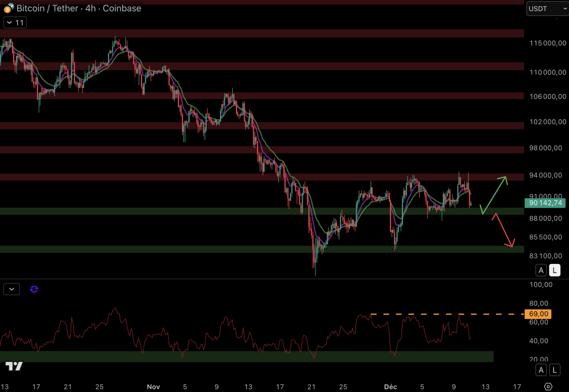Click the purple refresh icon in indicator pane
Screen dimensions: 569x392
[x=34, y=289]
